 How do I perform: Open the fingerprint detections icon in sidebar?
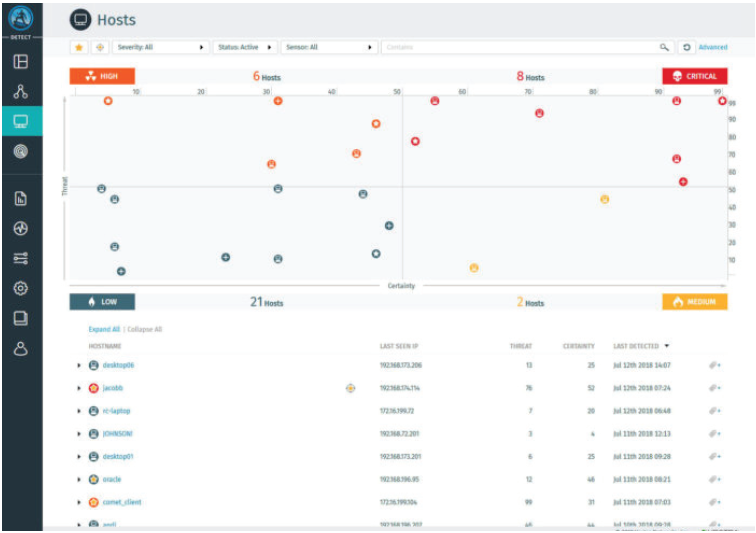tap(20, 152)
